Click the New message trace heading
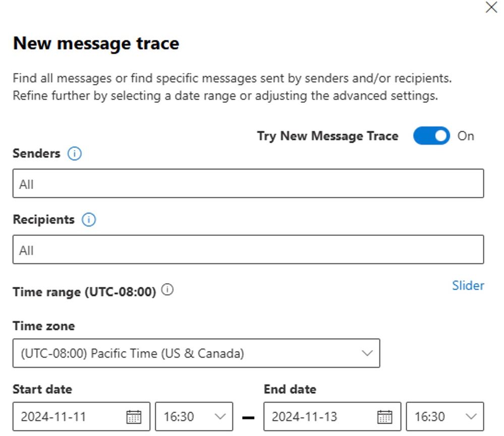Image resolution: width=504 pixels, height=436 pixels. [x=97, y=43]
